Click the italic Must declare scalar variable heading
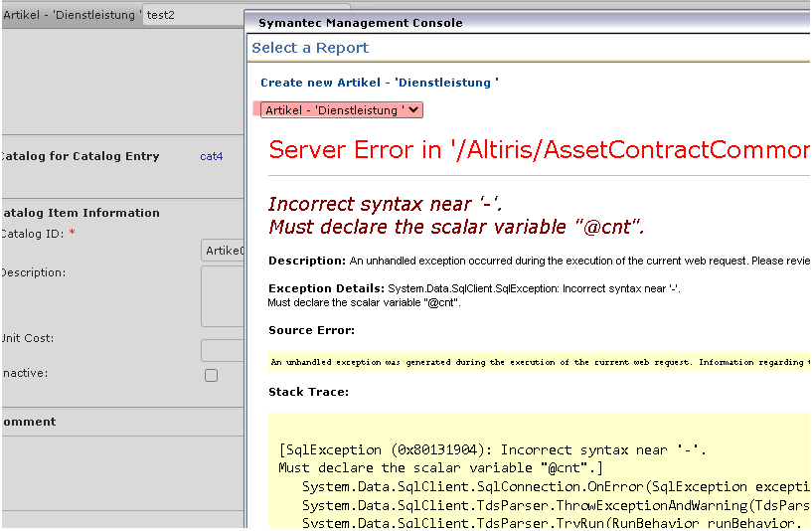Image resolution: width=812 pixels, height=531 pixels. coord(456,228)
